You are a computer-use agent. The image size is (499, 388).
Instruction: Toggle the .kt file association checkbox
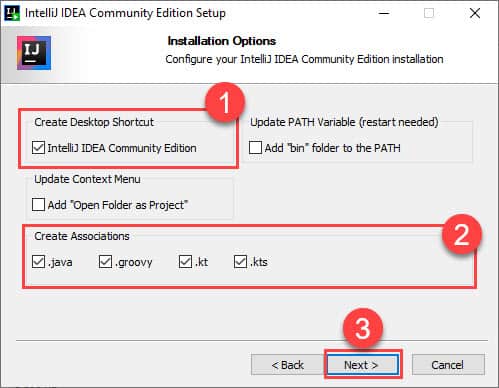click(185, 262)
